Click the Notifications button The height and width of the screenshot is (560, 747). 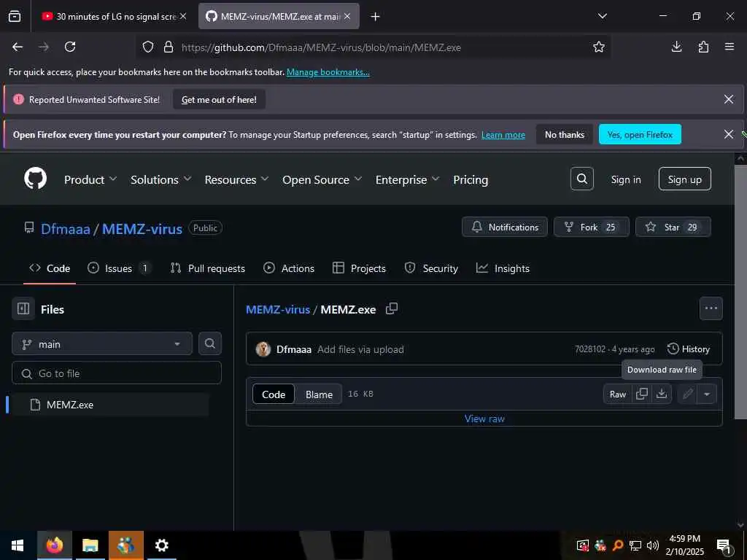click(x=505, y=227)
